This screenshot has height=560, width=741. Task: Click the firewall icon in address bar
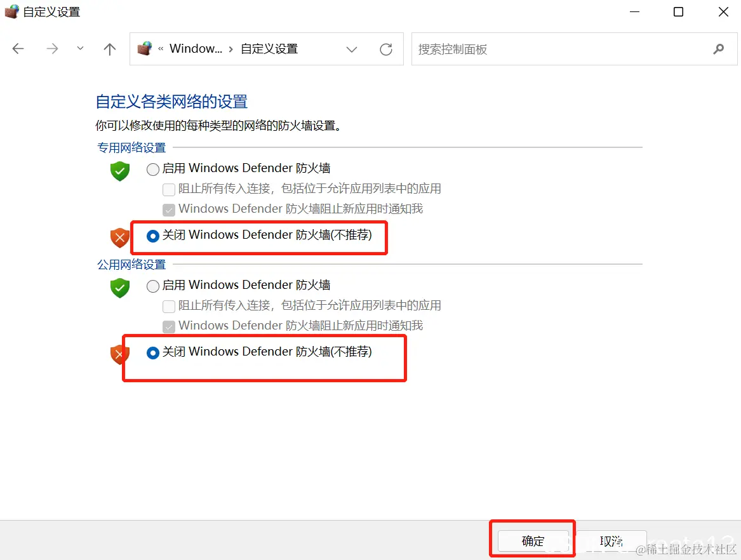coord(145,48)
